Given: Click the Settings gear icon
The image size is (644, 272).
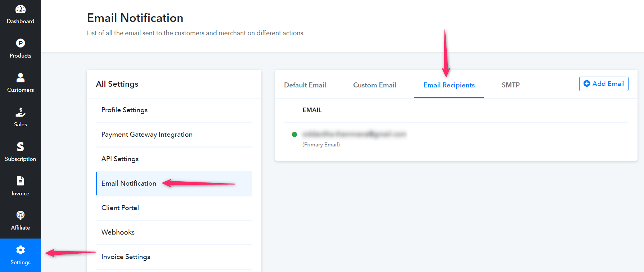Looking at the screenshot, I should [x=21, y=250].
